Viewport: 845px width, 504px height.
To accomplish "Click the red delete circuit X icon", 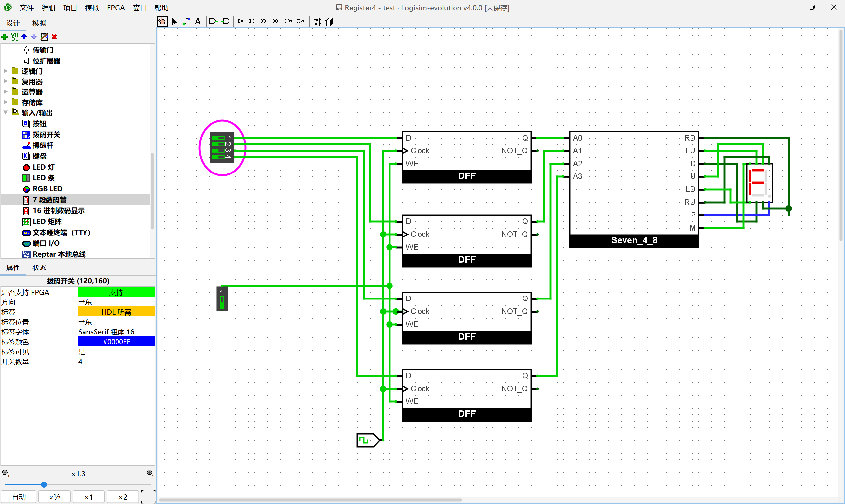I will [x=54, y=37].
